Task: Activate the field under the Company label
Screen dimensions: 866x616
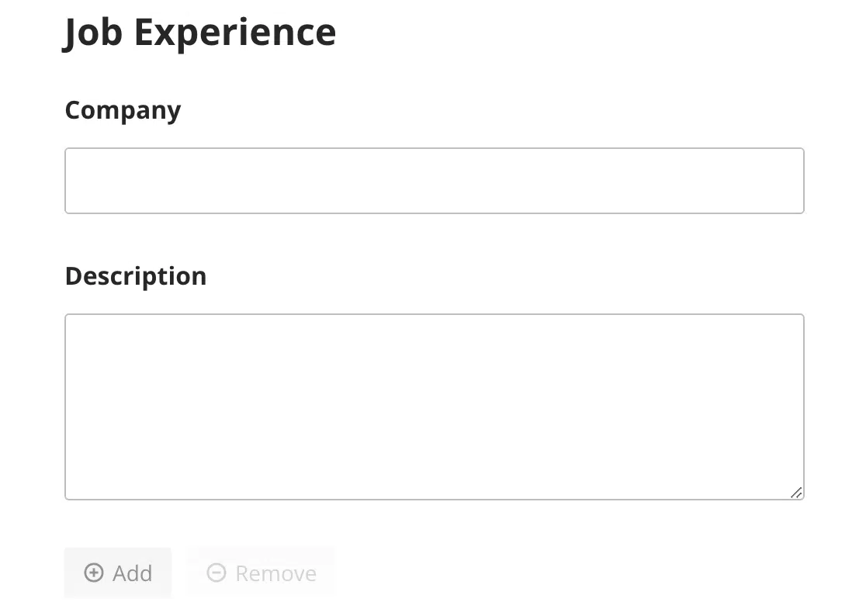Action: tap(434, 181)
